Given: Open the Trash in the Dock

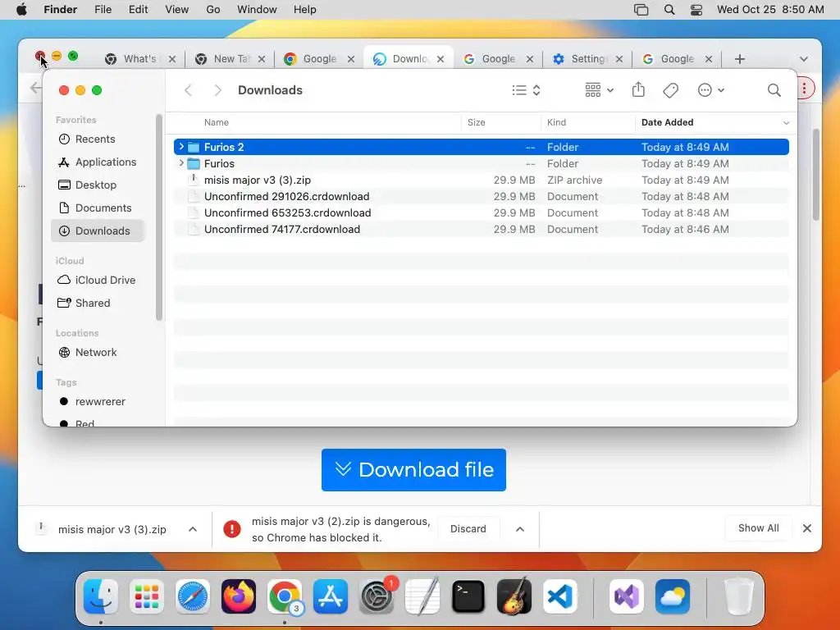Looking at the screenshot, I should click(x=738, y=596).
